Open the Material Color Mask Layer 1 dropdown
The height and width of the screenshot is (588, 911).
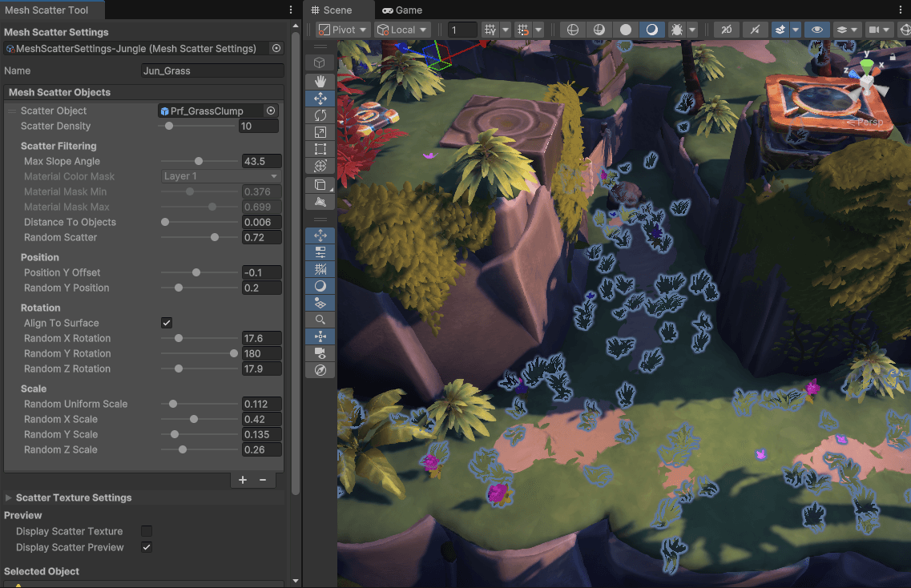point(221,176)
